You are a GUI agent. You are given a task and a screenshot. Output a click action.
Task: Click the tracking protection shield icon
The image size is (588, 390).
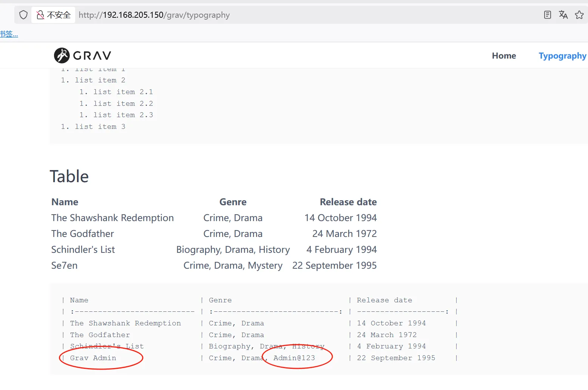click(23, 15)
